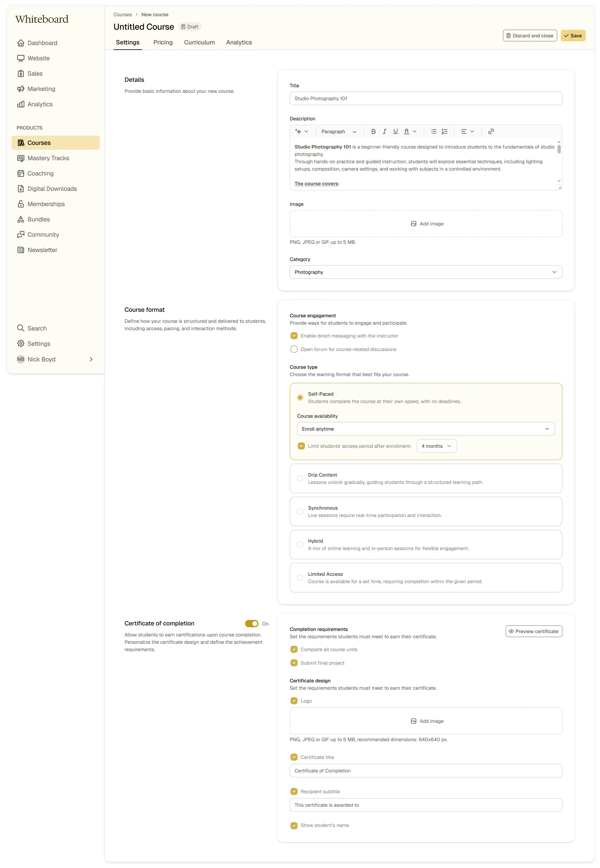Change the 4 months access period dropdown

click(x=437, y=446)
